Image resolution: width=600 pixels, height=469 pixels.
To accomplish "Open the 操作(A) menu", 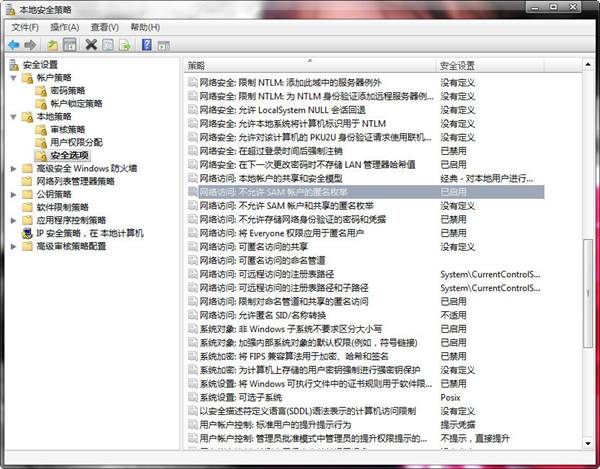I will [65, 27].
